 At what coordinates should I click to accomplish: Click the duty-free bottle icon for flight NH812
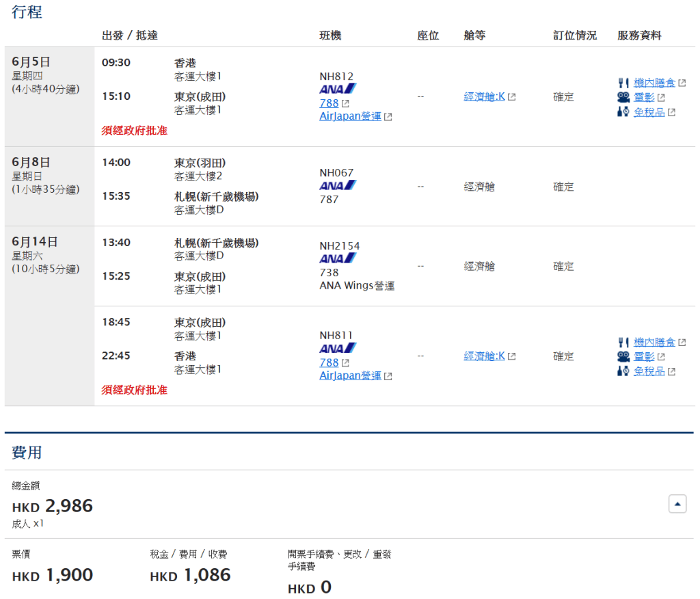623,112
